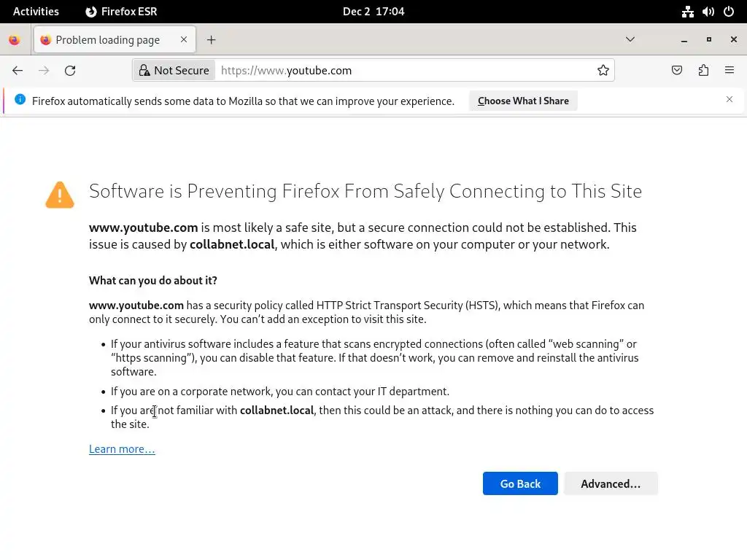The width and height of the screenshot is (747, 560).
Task: Open a new tab with the plus button
Action: click(x=211, y=40)
